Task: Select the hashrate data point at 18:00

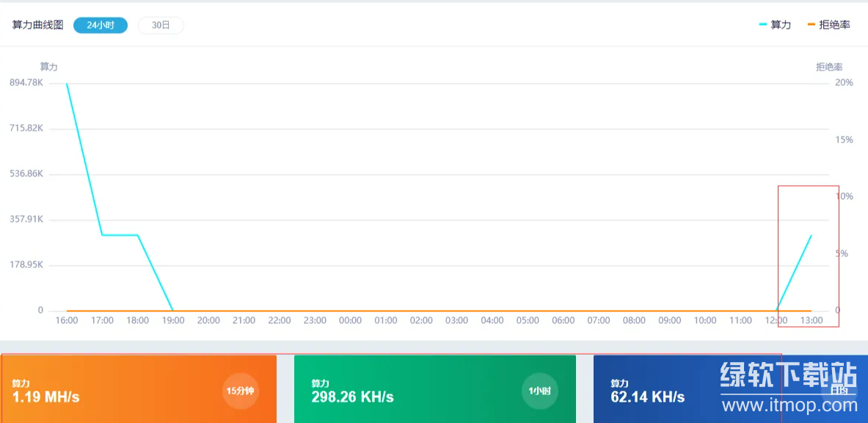Action: point(138,235)
